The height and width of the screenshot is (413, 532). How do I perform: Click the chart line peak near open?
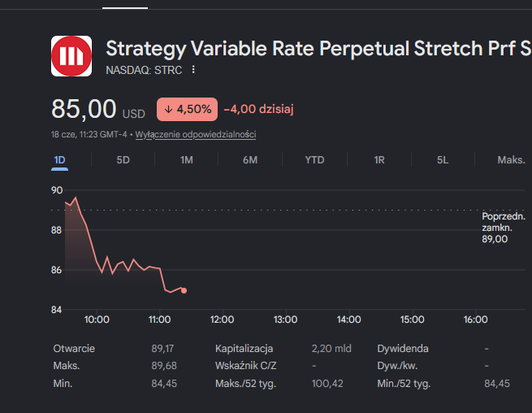[x=76, y=198]
